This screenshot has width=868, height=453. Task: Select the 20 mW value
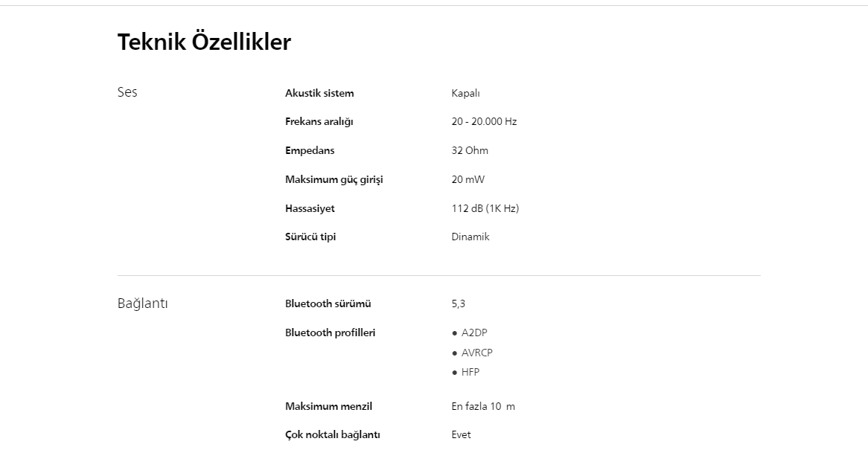pyautogui.click(x=467, y=179)
